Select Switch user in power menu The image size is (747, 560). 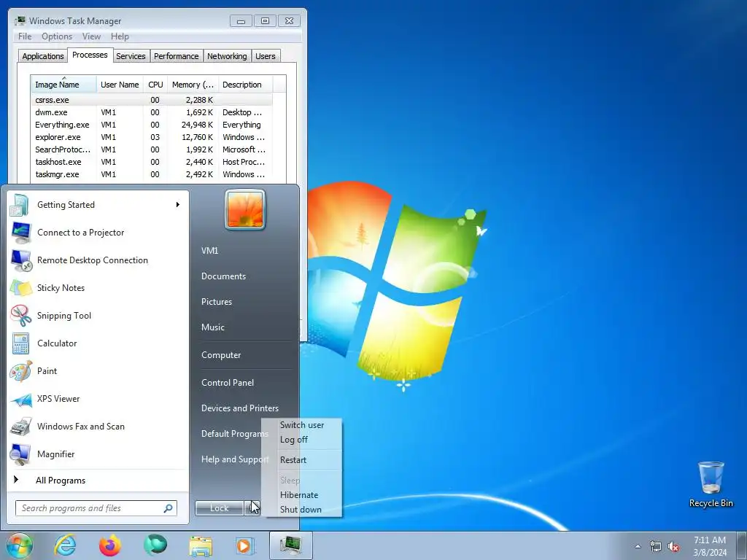click(302, 425)
